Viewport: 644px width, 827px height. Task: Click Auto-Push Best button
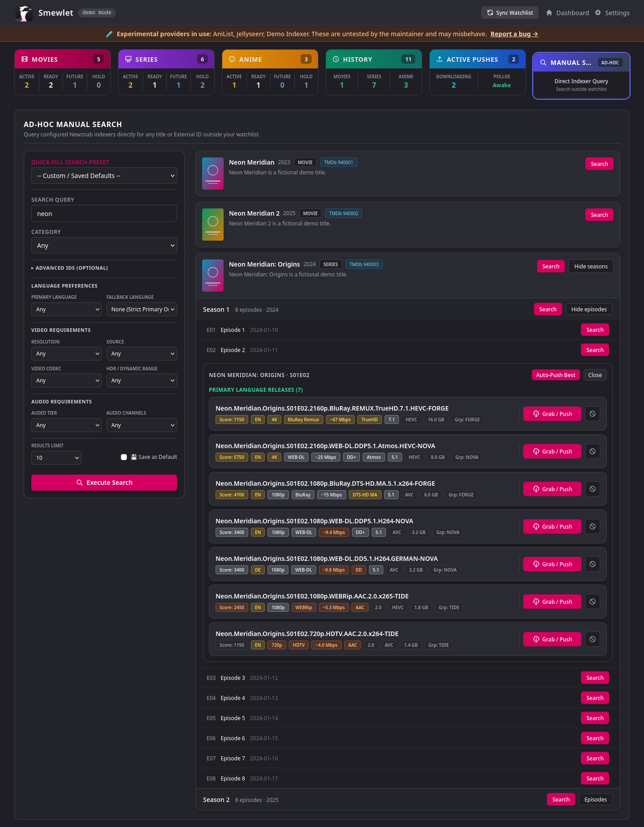[x=556, y=375]
